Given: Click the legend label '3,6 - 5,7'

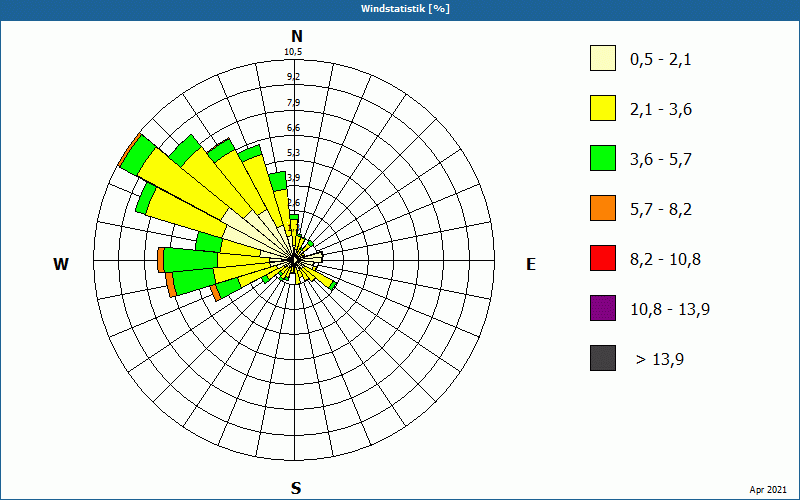Looking at the screenshot, I should tap(661, 160).
